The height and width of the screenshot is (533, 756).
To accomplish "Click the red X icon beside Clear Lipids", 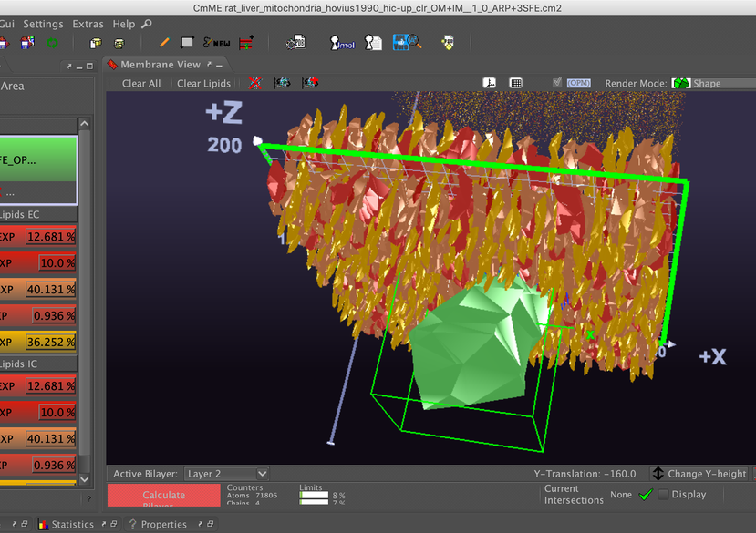I will point(255,83).
